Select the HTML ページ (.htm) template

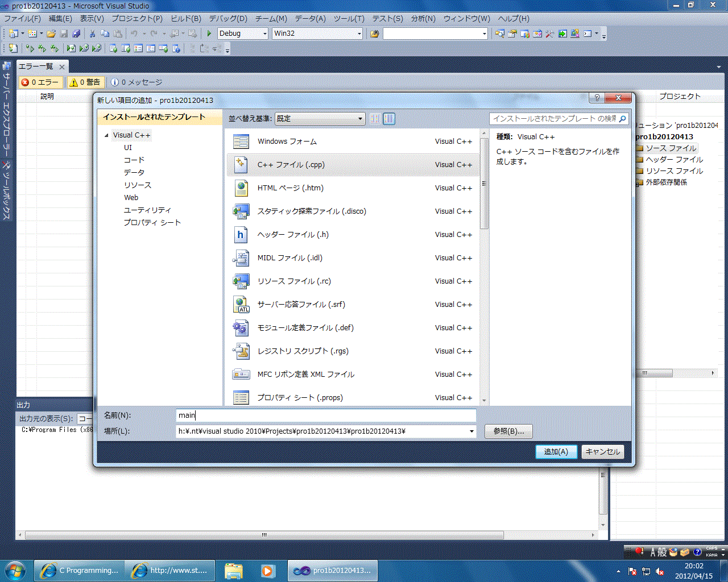point(353,188)
